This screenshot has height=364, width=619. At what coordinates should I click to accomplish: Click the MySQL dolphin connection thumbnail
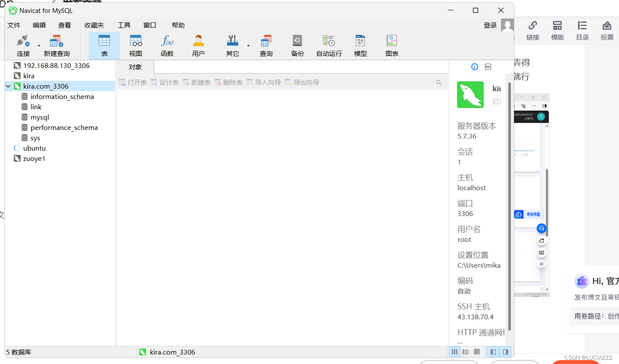[x=470, y=95]
